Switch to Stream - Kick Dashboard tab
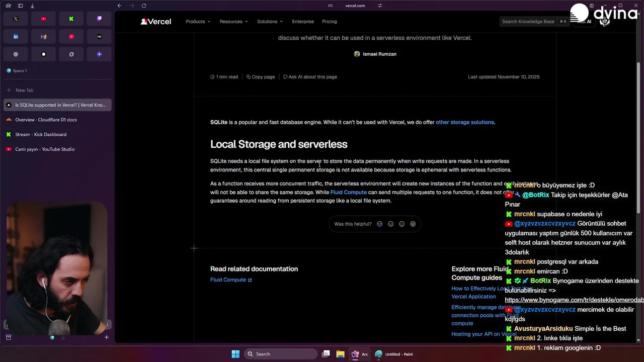The image size is (644, 362). (57, 134)
